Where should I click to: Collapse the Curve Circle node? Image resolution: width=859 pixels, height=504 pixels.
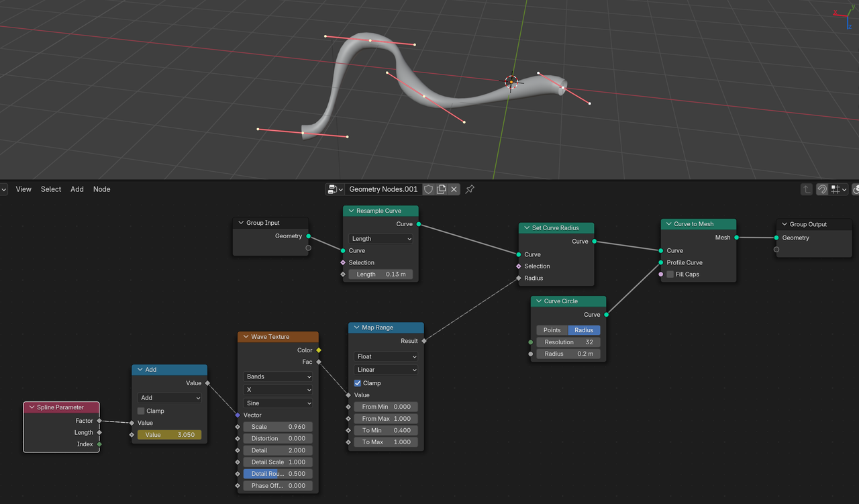coord(539,301)
